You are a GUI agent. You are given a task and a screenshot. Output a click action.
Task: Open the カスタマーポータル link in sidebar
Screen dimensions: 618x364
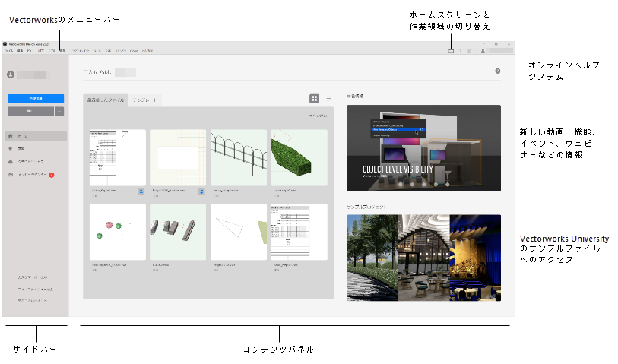coord(33,277)
